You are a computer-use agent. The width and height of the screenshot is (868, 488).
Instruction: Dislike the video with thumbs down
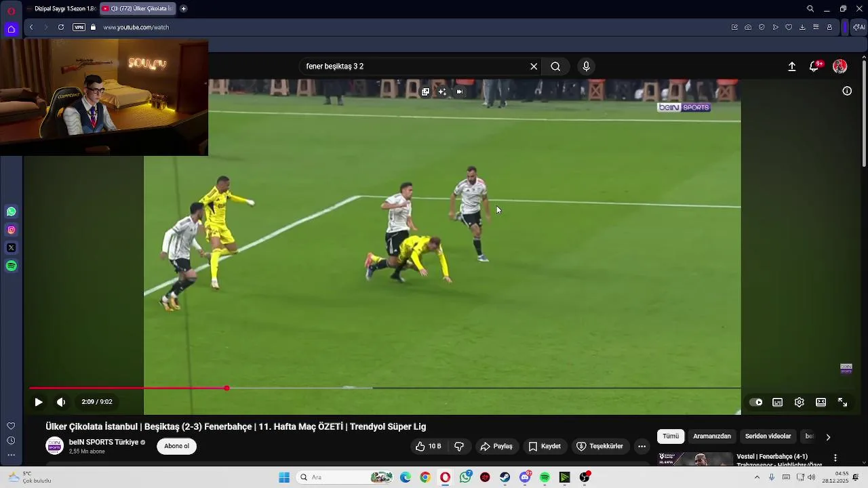point(459,446)
